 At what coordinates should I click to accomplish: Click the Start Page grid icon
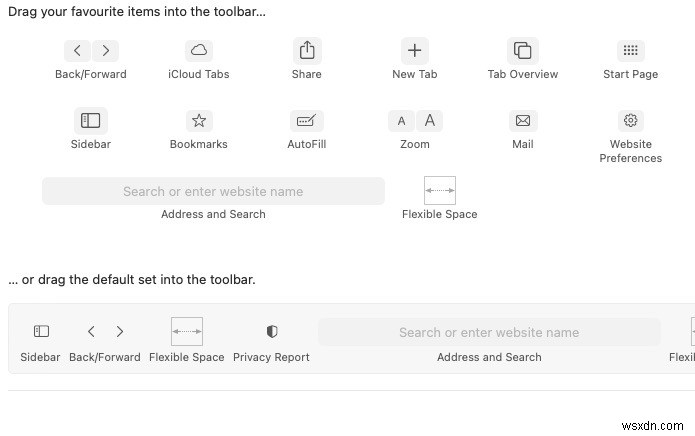point(630,50)
